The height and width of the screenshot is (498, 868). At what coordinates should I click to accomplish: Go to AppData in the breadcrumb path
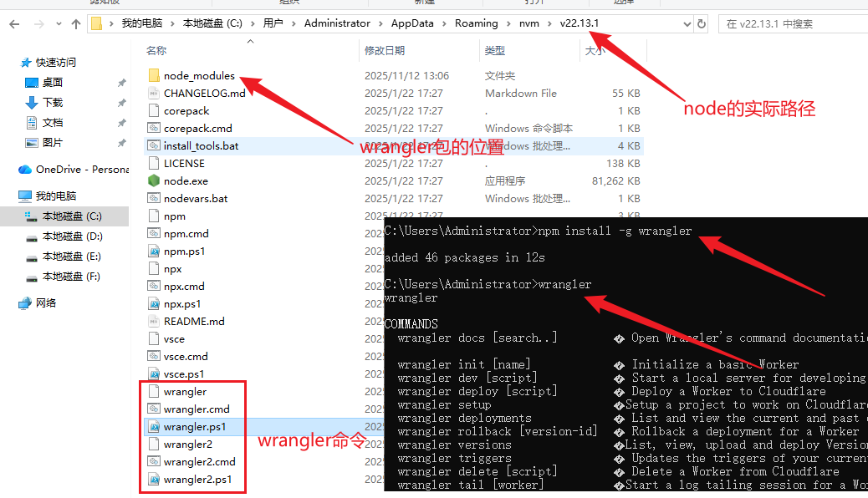coord(412,23)
